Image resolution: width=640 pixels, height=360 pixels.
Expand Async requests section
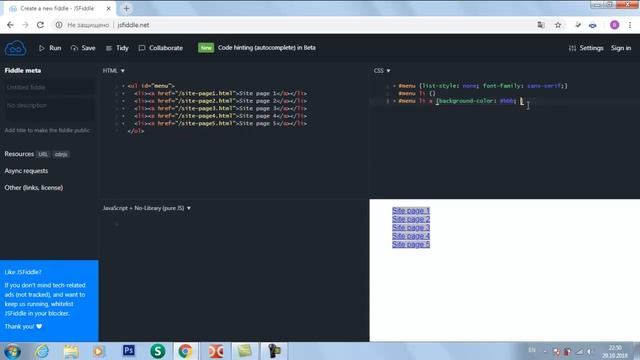point(26,171)
